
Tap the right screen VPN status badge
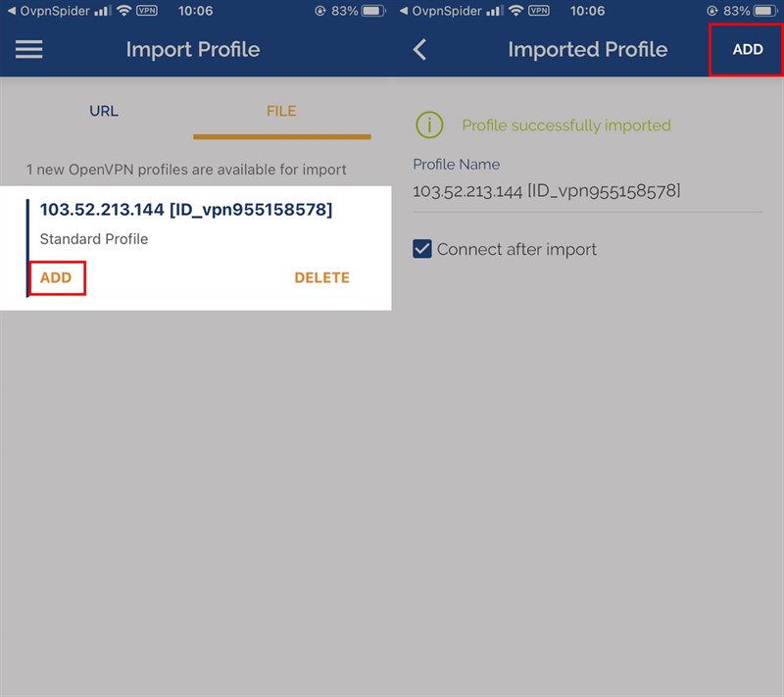click(x=539, y=11)
